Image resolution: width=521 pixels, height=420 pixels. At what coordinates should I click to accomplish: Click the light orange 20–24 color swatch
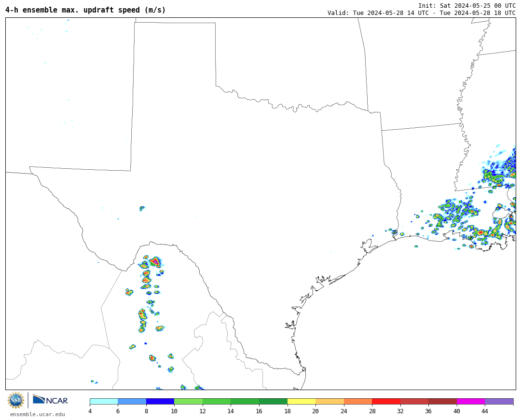click(329, 401)
